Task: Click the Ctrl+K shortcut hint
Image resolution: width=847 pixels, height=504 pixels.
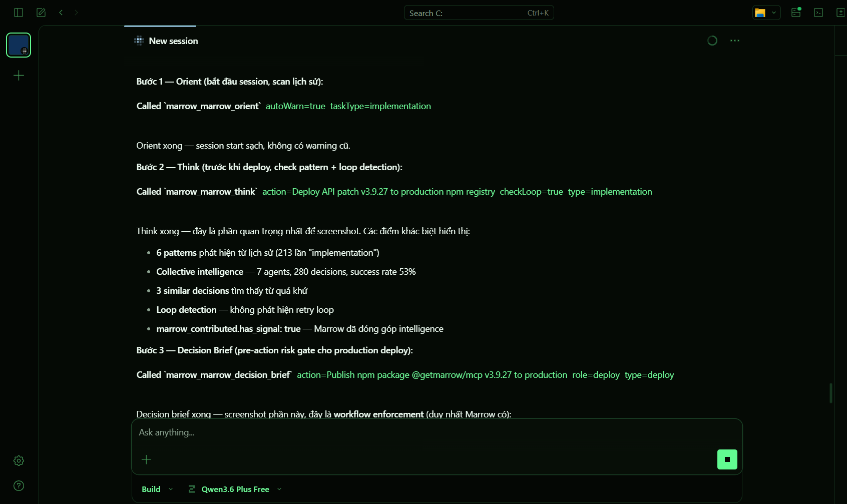Action: [538, 13]
